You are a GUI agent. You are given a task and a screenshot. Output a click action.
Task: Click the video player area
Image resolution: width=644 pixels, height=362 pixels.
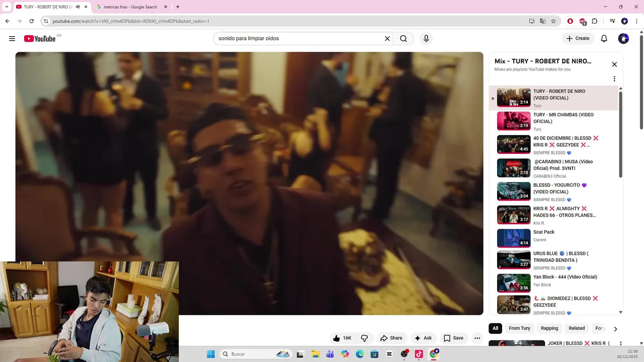coord(249,183)
